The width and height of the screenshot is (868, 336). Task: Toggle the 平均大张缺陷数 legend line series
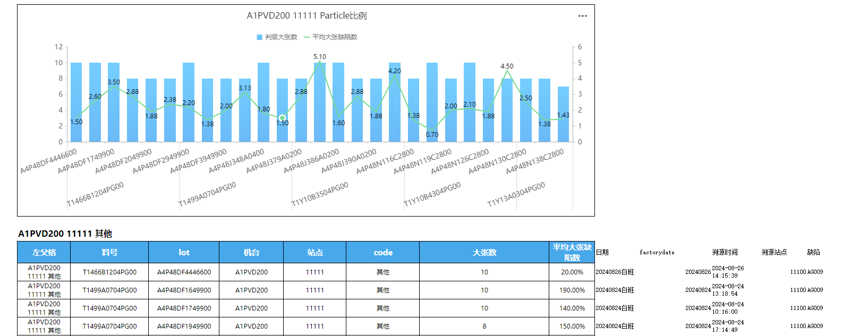pyautogui.click(x=330, y=37)
